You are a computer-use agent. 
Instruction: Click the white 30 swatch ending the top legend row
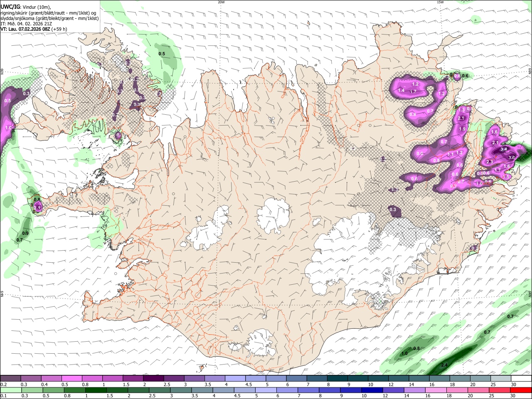[x=521, y=378]
